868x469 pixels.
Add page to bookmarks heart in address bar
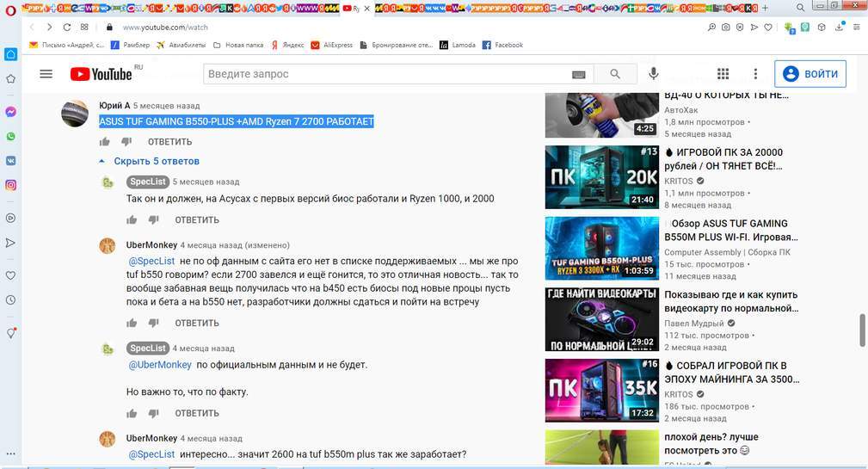pyautogui.click(x=768, y=28)
